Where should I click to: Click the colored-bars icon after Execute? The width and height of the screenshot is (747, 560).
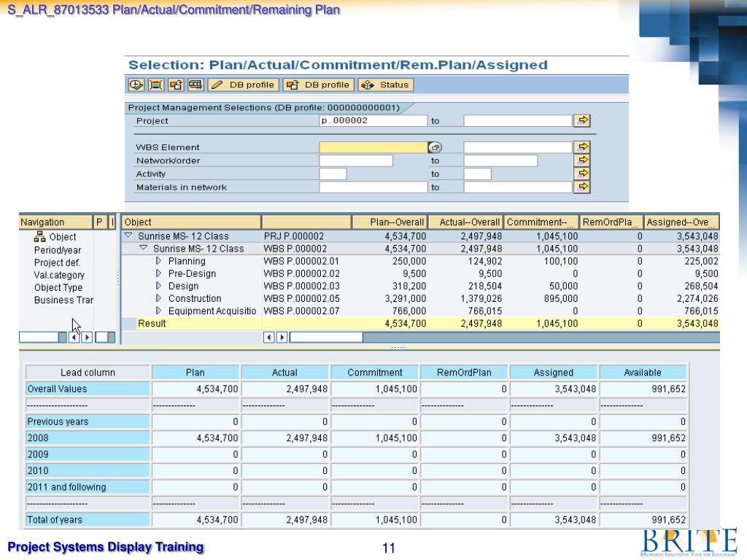[156, 85]
